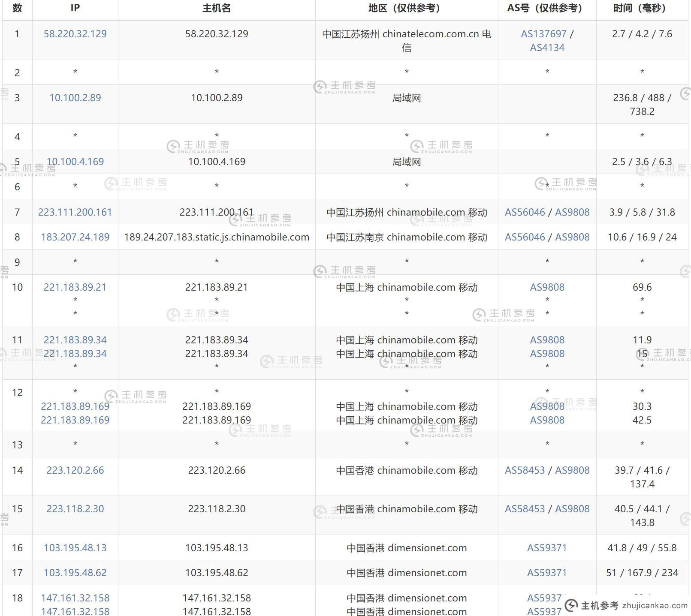
Task: Open IP link 58.220.32.129
Action: tap(75, 34)
